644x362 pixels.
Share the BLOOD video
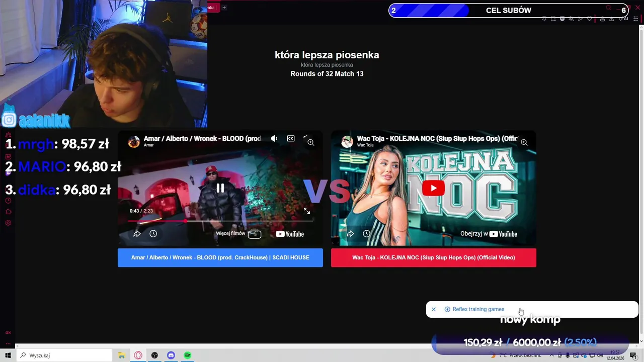(137, 234)
